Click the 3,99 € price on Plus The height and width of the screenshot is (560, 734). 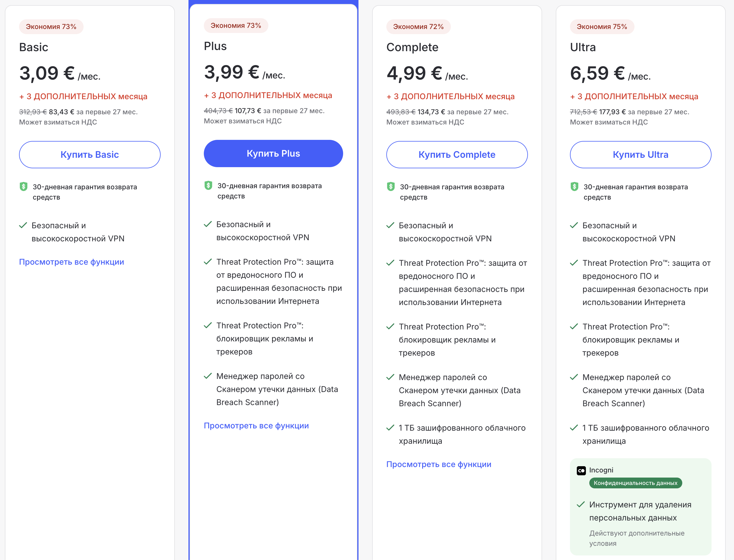[232, 72]
